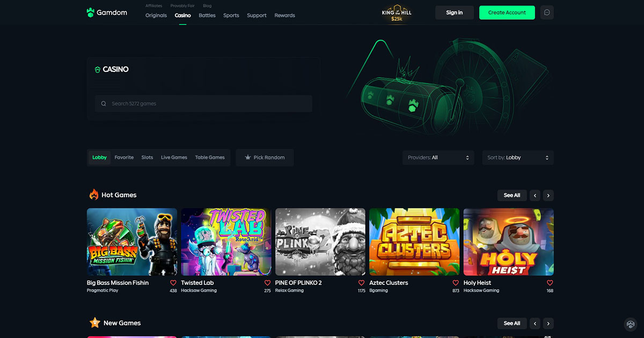Screen dimensions: 644x338
Task: Select the Casino menu item
Action: (x=183, y=16)
